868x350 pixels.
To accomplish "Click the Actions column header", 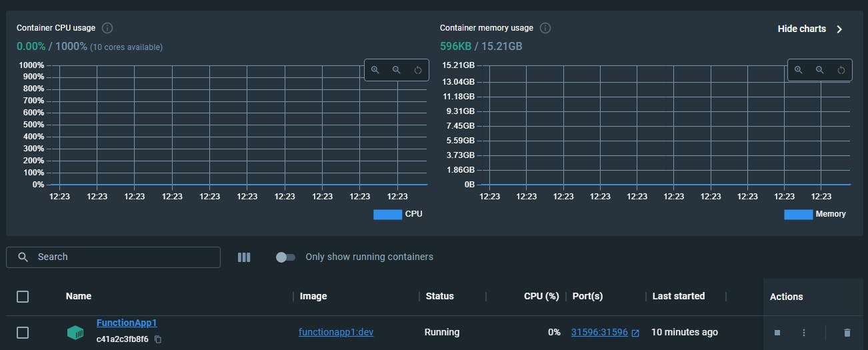I will (787, 297).
